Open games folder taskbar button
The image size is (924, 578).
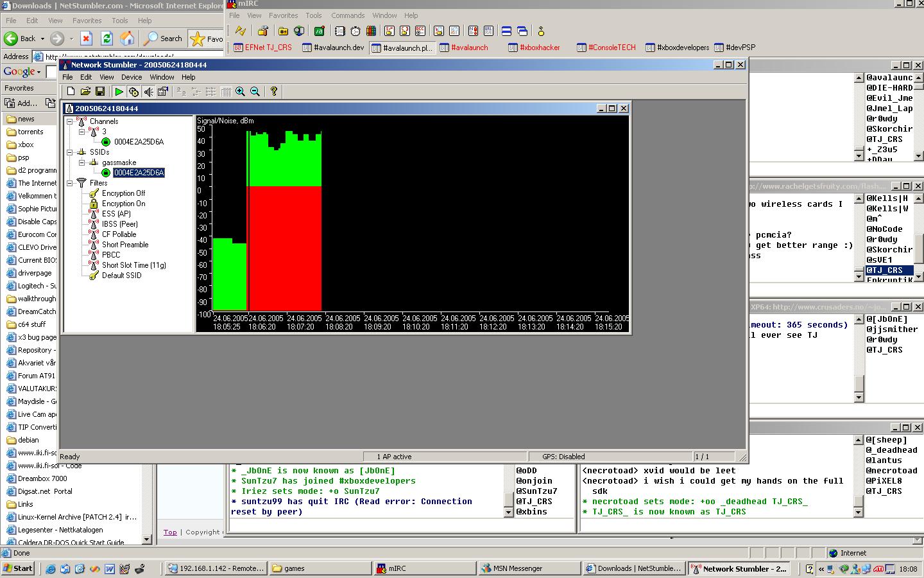point(321,568)
